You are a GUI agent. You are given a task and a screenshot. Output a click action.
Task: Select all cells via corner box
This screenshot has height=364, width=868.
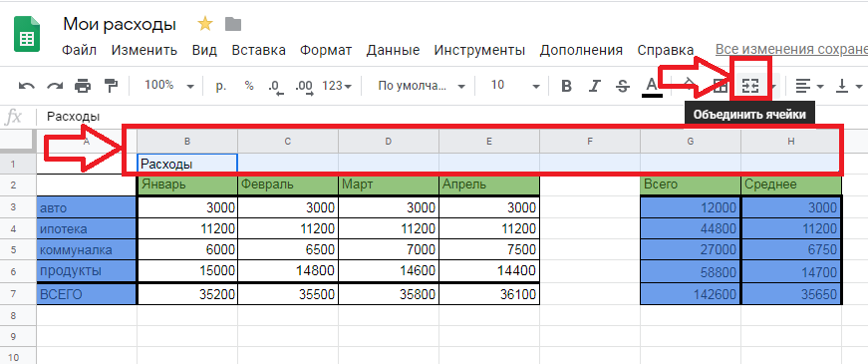pos(18,142)
